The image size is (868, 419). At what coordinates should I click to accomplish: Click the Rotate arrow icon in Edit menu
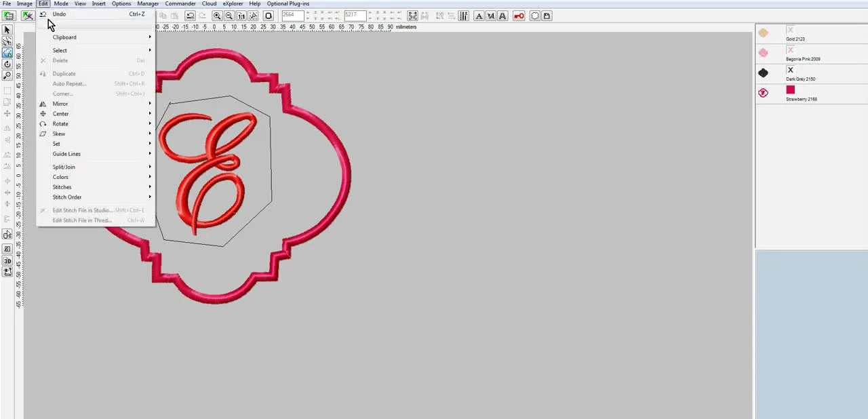click(43, 124)
